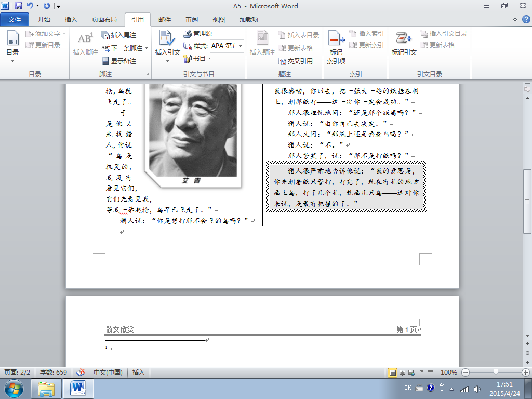This screenshot has height=399, width=532.
Task: Click the vertical scrollbar thumb
Action: coord(527,201)
